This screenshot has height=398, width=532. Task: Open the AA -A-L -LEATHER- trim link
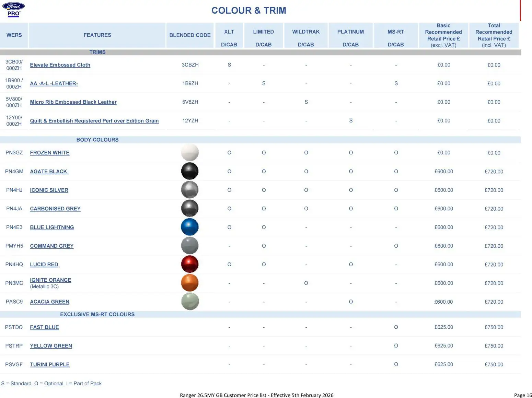(x=54, y=83)
